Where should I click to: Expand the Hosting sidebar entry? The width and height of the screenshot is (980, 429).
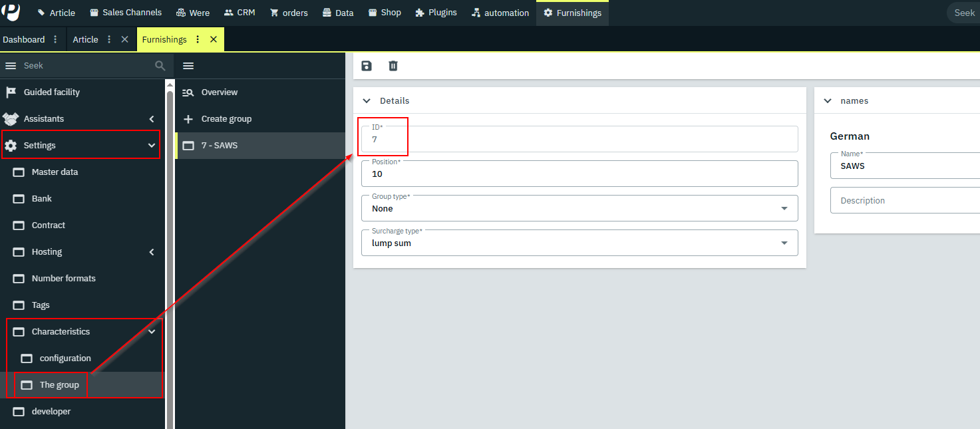[151, 251]
